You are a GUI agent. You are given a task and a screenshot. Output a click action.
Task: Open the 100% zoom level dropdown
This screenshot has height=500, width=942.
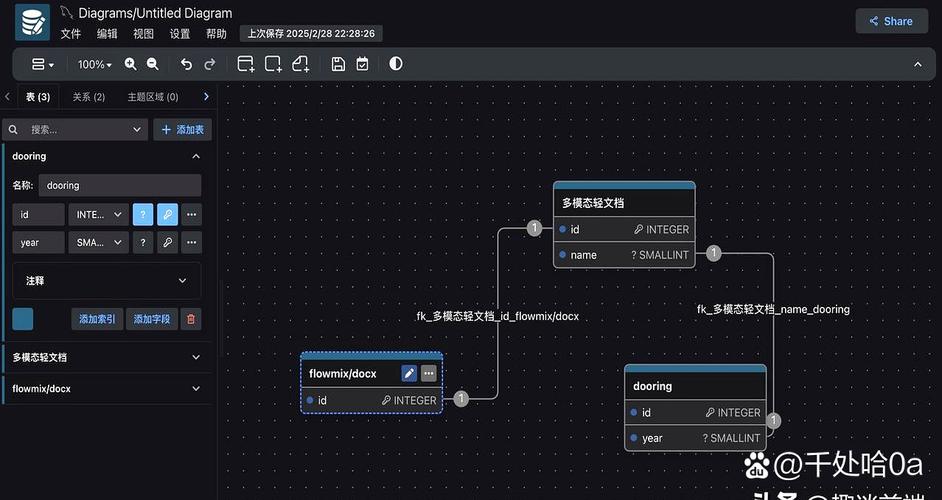[x=95, y=64]
